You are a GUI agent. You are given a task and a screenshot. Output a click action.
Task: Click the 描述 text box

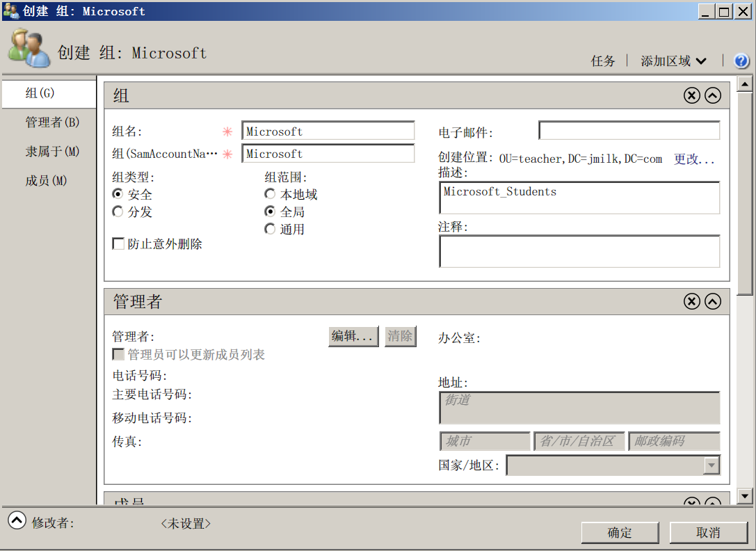(x=579, y=198)
